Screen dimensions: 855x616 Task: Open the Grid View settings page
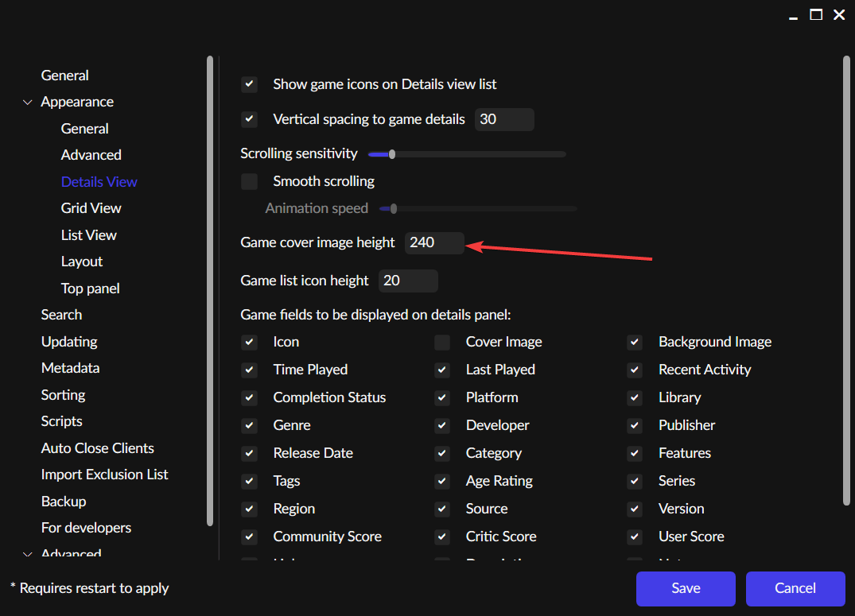click(91, 207)
